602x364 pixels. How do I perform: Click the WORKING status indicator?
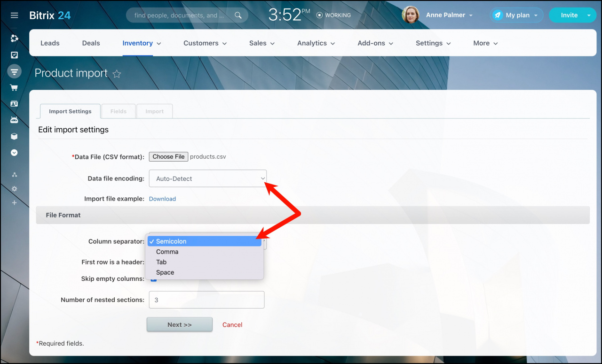334,15
